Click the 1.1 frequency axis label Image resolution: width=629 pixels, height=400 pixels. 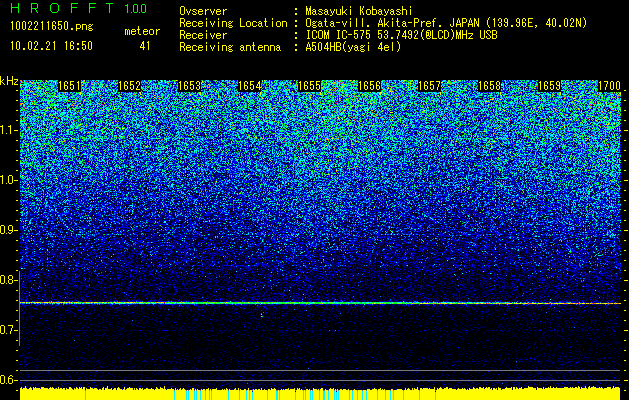9,130
